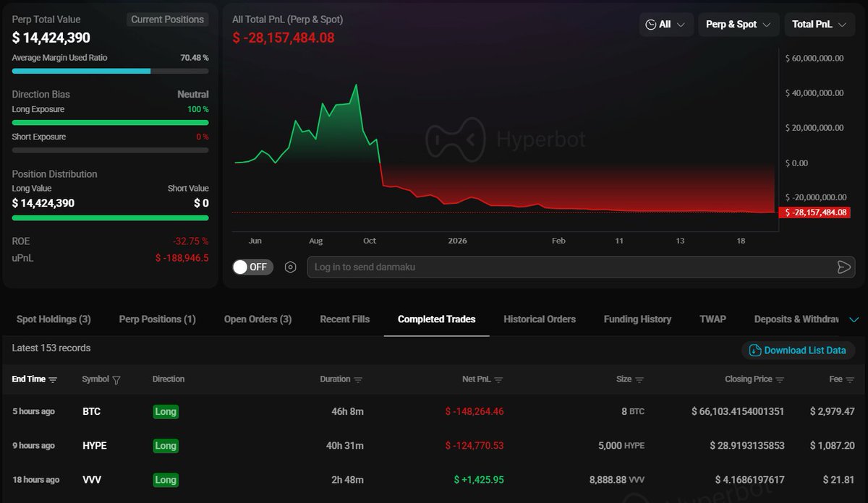
Task: Sort by Size column icon
Action: (639, 379)
